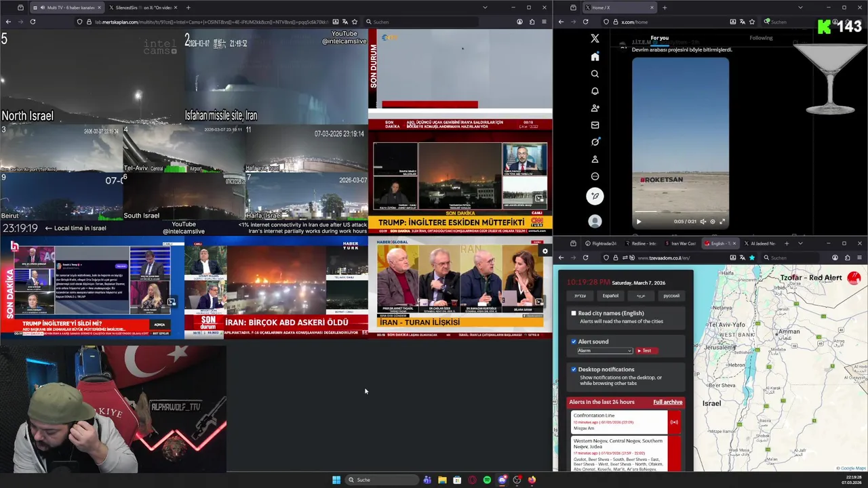
Task: Click the X logo in sidebar
Action: pyautogui.click(x=595, y=39)
